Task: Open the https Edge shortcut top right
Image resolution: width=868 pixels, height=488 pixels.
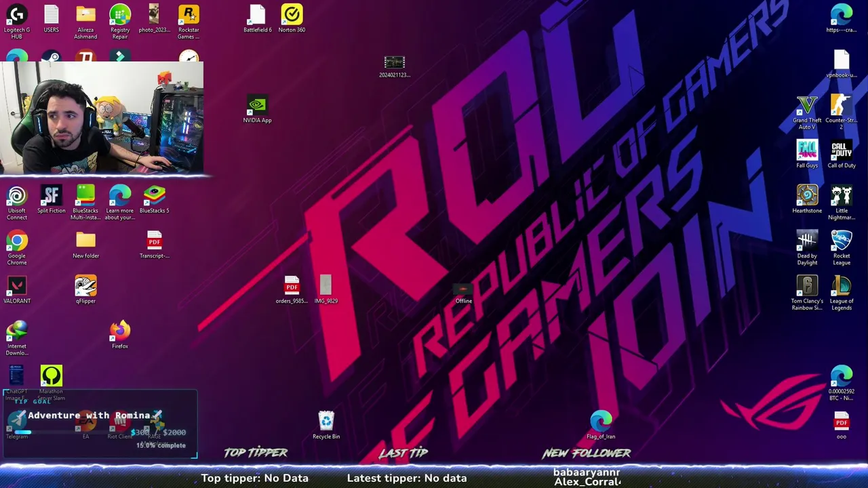Action: 842,18
